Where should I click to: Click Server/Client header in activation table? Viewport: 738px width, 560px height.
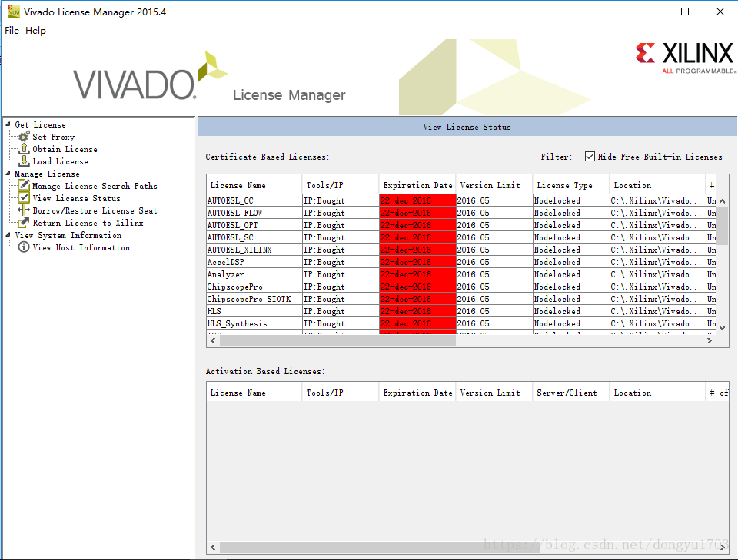coord(571,393)
